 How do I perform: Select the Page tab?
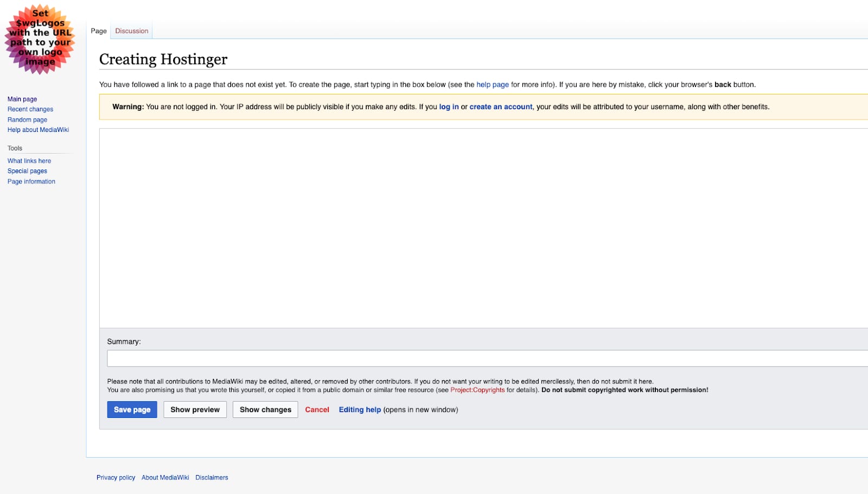[x=98, y=31]
